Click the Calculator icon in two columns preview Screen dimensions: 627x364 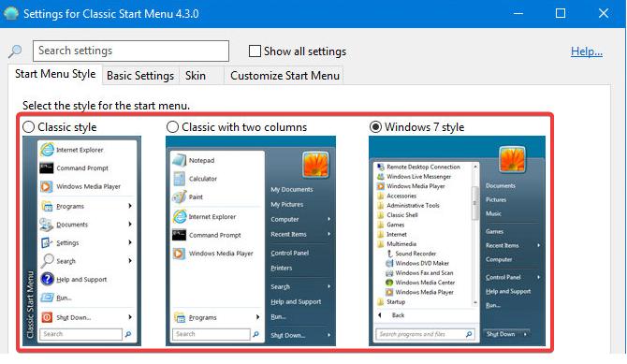click(x=179, y=179)
